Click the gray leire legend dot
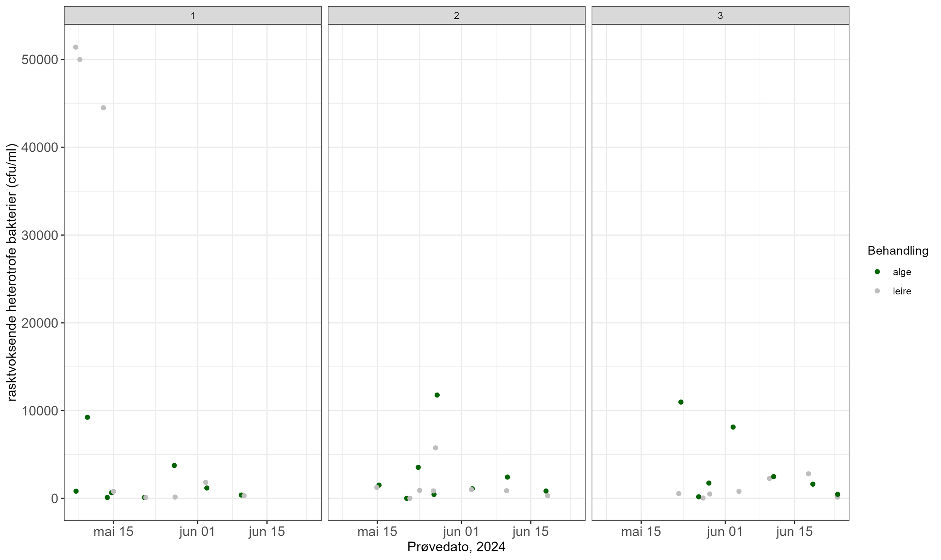 pyautogui.click(x=877, y=291)
